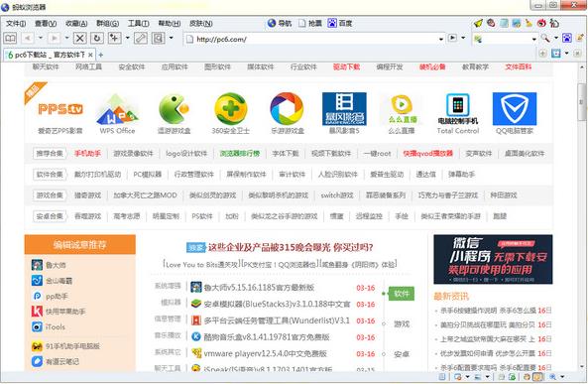Open the 百度 paw bookmark shortcut
This screenshot has width=588, height=384.
point(340,23)
